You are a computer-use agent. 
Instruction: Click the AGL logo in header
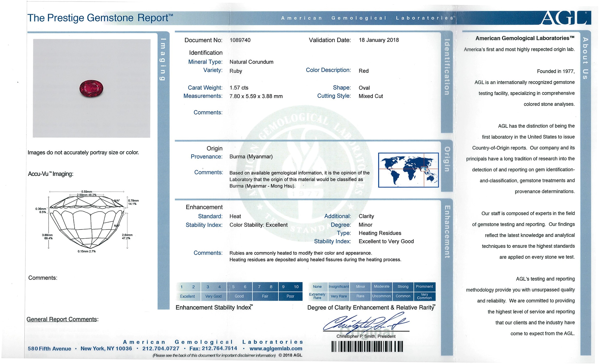[566, 17]
